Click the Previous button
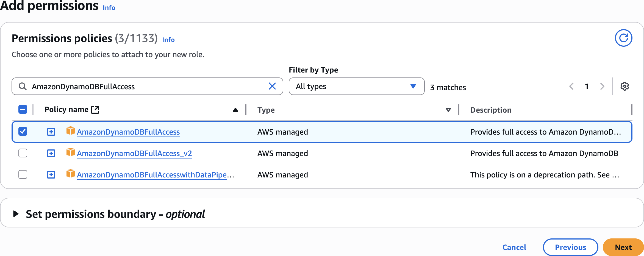644x256 pixels. point(570,247)
